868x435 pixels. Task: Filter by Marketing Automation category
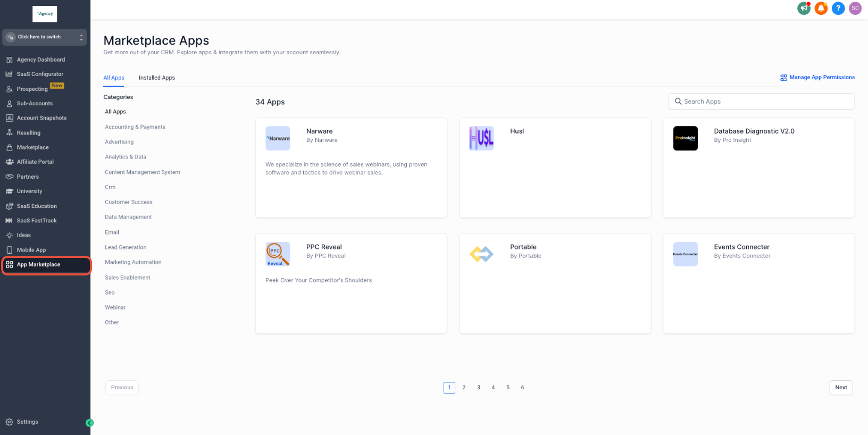[133, 262]
